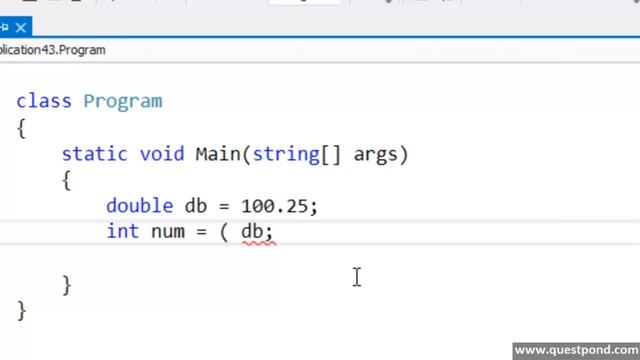Click the 'Main' method name
640x360 pixels.
(218, 154)
